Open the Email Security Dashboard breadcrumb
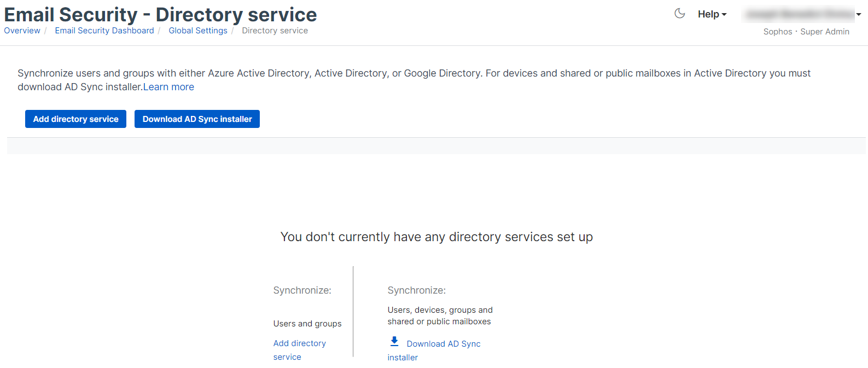The image size is (868, 368). [x=104, y=31]
